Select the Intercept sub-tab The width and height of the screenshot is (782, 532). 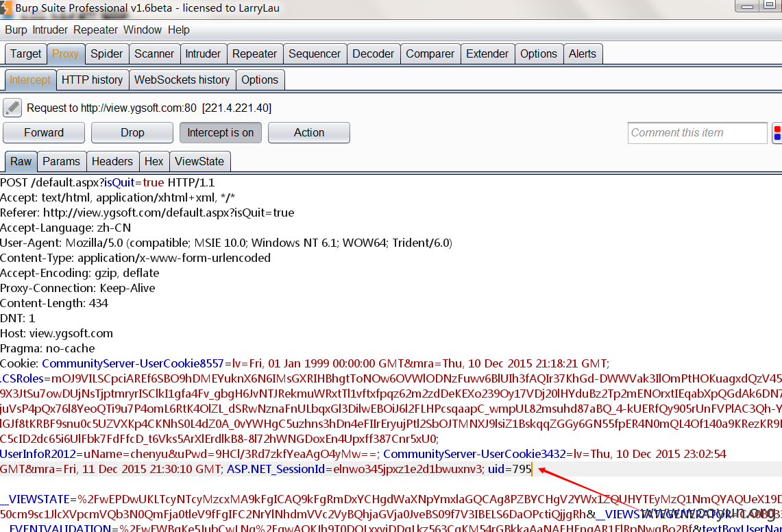(x=30, y=80)
